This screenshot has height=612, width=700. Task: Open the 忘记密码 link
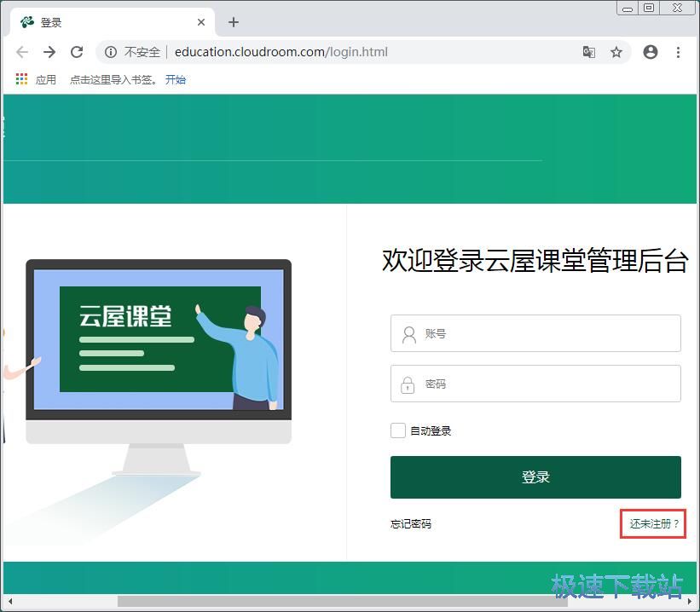pos(410,523)
